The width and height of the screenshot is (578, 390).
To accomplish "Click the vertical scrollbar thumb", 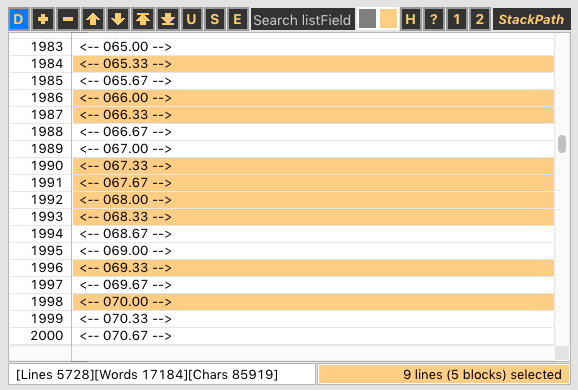I will pos(562,144).
